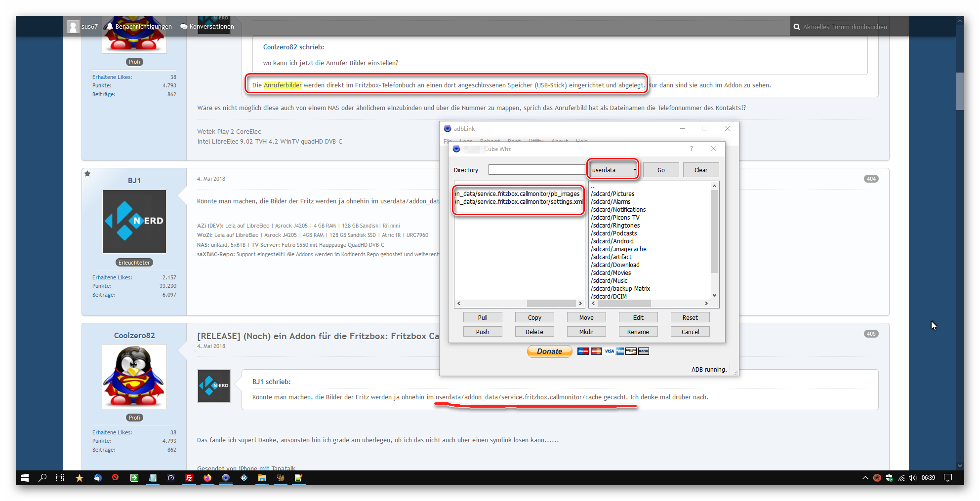This screenshot has width=980, height=501.
Task: Open the yellow star taskbar icon
Action: (79, 478)
